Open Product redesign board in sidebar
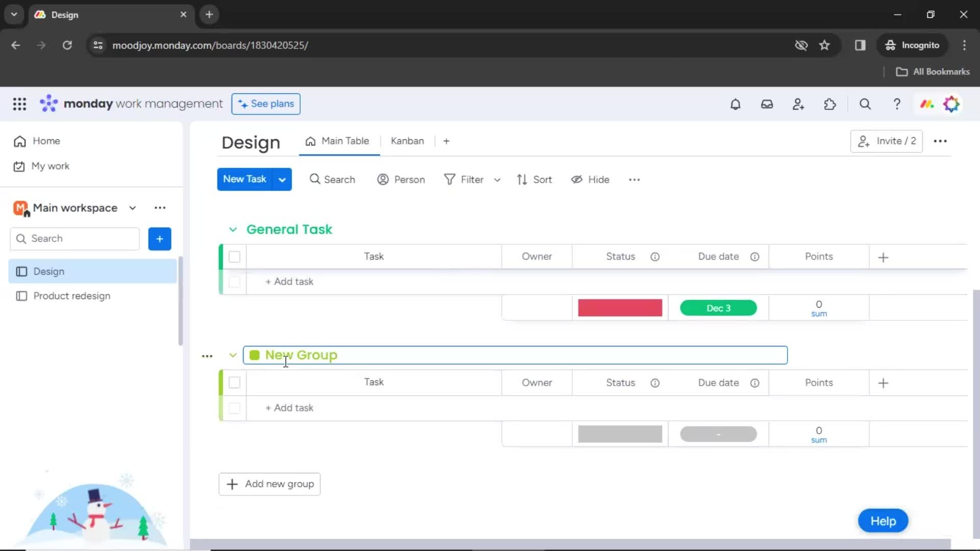The width and height of the screenshot is (980, 551). pyautogui.click(x=92, y=296)
